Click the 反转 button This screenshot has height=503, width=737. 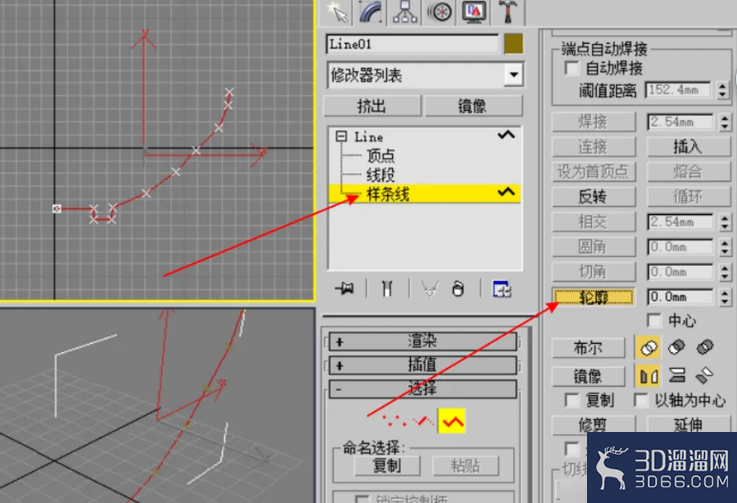[594, 196]
